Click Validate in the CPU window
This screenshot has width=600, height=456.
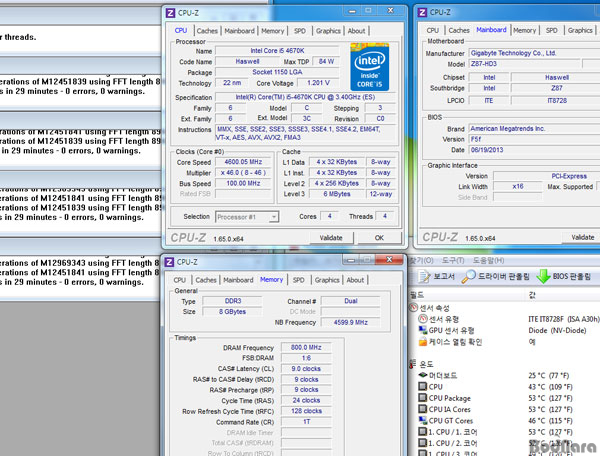331,238
